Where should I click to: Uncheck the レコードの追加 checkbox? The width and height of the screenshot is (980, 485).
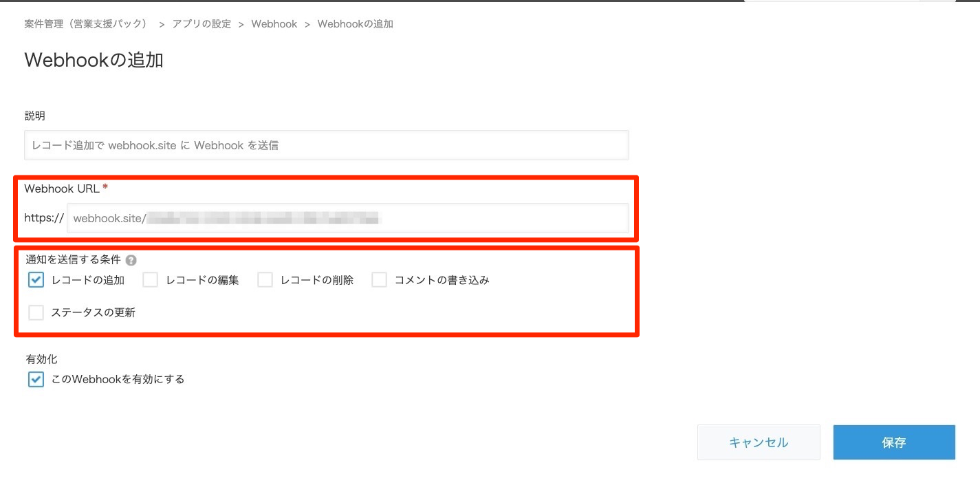[36, 280]
